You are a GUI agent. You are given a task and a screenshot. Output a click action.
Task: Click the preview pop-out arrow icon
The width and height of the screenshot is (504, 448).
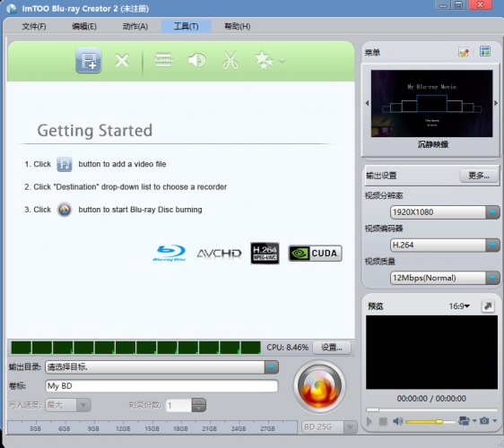(x=488, y=306)
